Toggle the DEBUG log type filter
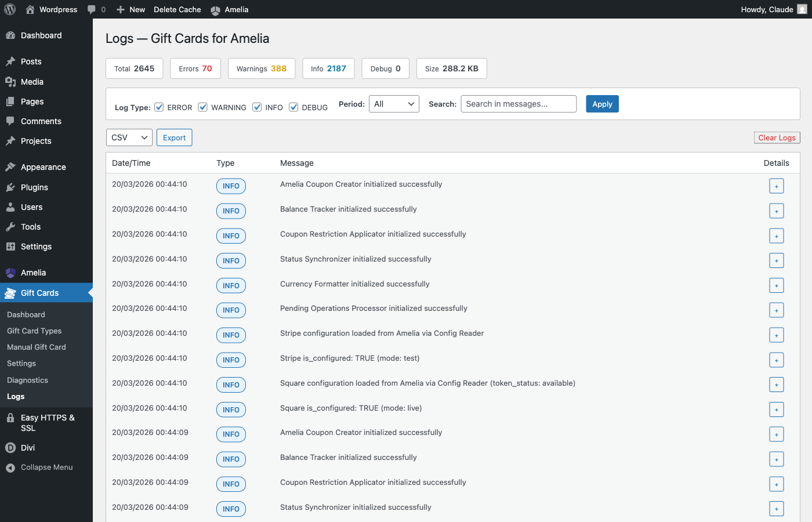 [x=293, y=107]
